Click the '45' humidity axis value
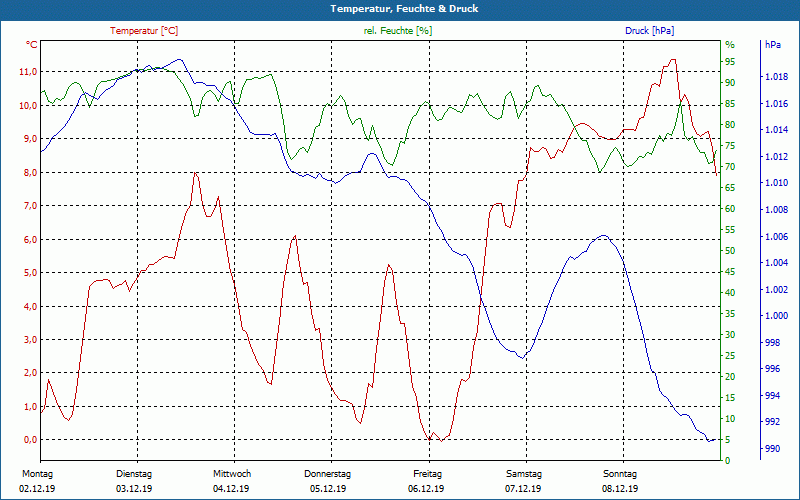 coord(730,272)
